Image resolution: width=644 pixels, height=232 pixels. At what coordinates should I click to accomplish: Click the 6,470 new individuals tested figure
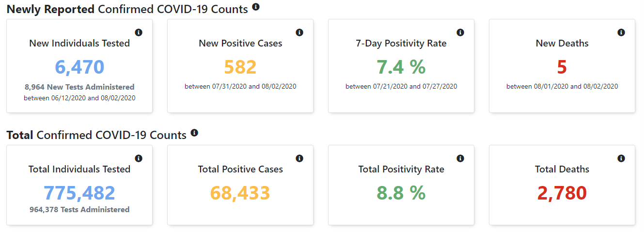[x=79, y=67]
